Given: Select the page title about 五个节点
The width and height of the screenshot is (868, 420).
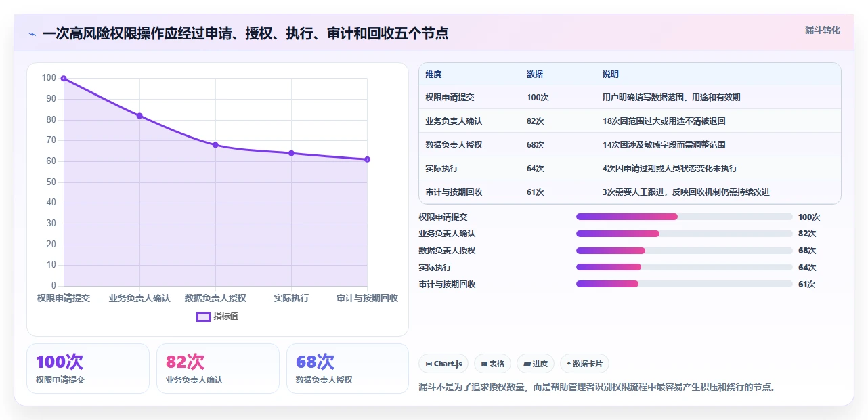Looking at the screenshot, I should (x=245, y=33).
